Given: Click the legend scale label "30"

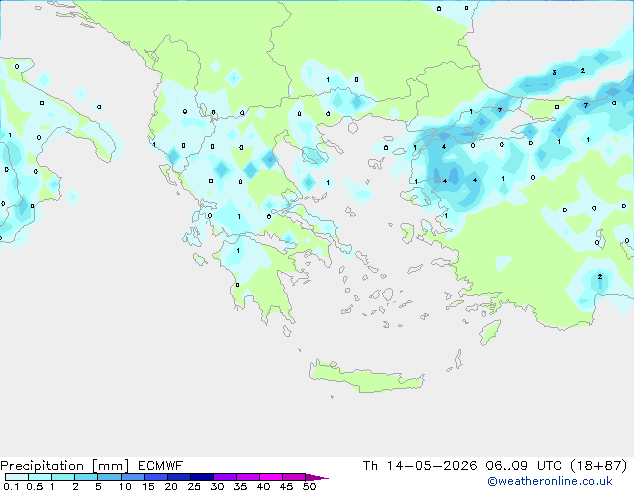Looking at the screenshot, I should pyautogui.click(x=217, y=486).
